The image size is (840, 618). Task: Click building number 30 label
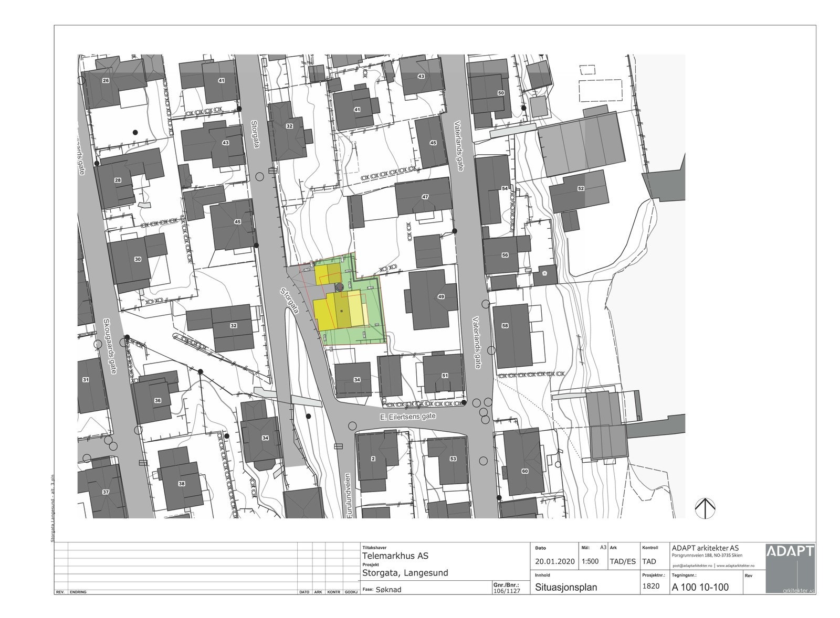138,259
